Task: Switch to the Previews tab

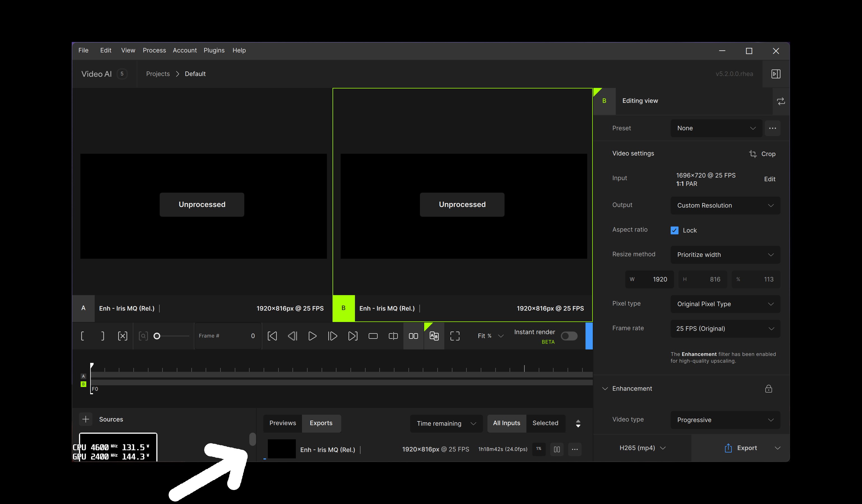Action: pyautogui.click(x=283, y=423)
